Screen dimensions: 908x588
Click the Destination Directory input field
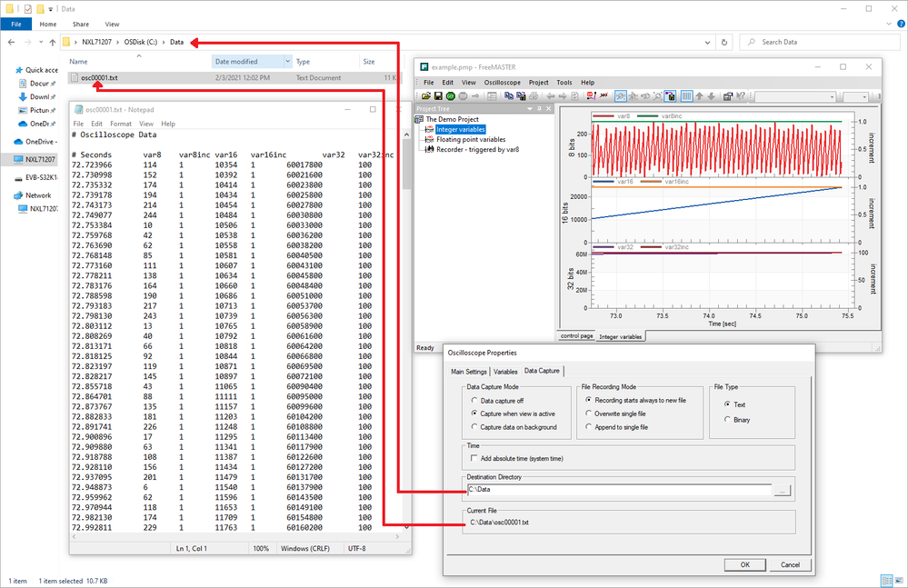pos(619,490)
